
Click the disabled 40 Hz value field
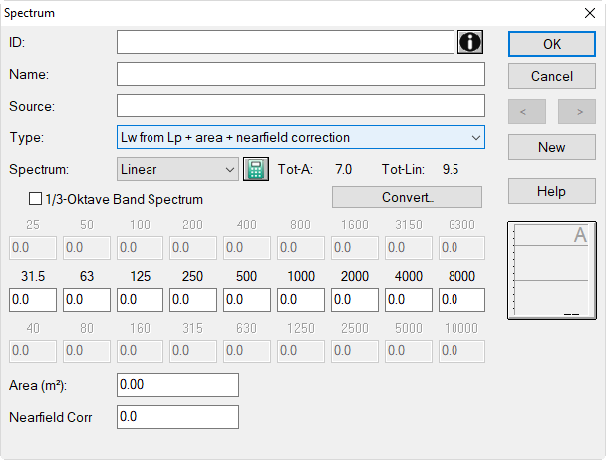[x=33, y=351]
